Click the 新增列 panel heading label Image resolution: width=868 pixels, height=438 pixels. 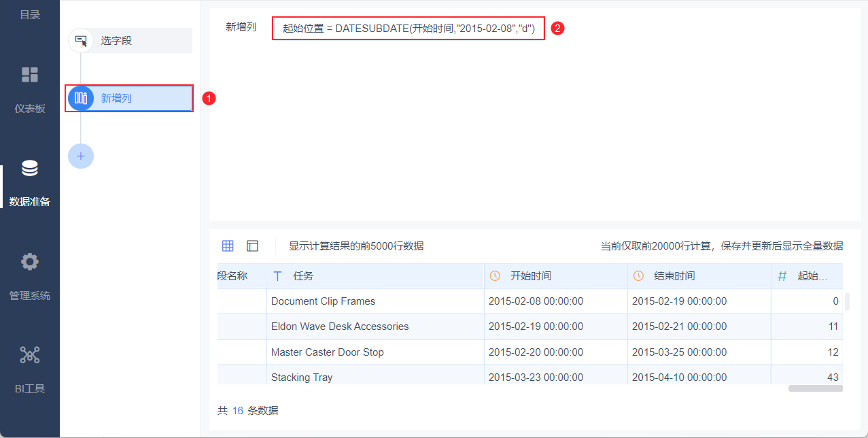click(x=241, y=27)
